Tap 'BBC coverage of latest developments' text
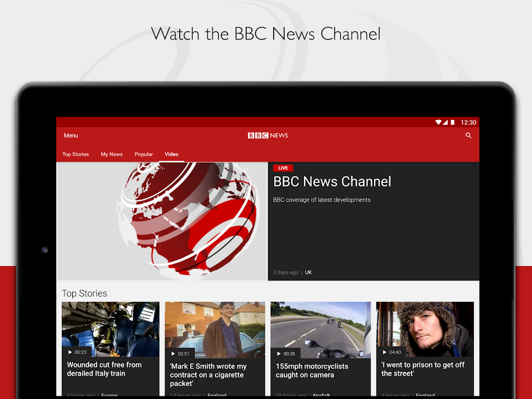 [x=322, y=200]
